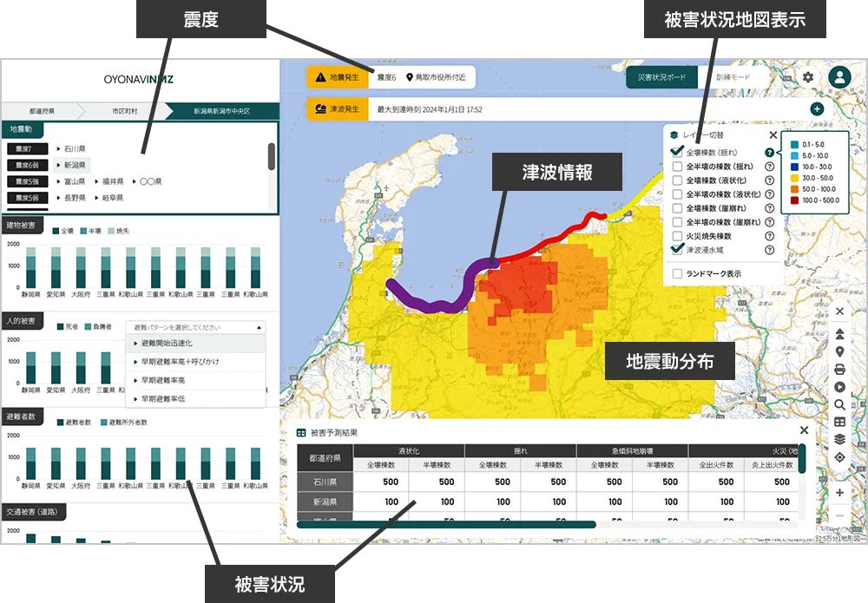
Task: Open the settings gear icon
Action: [807, 77]
